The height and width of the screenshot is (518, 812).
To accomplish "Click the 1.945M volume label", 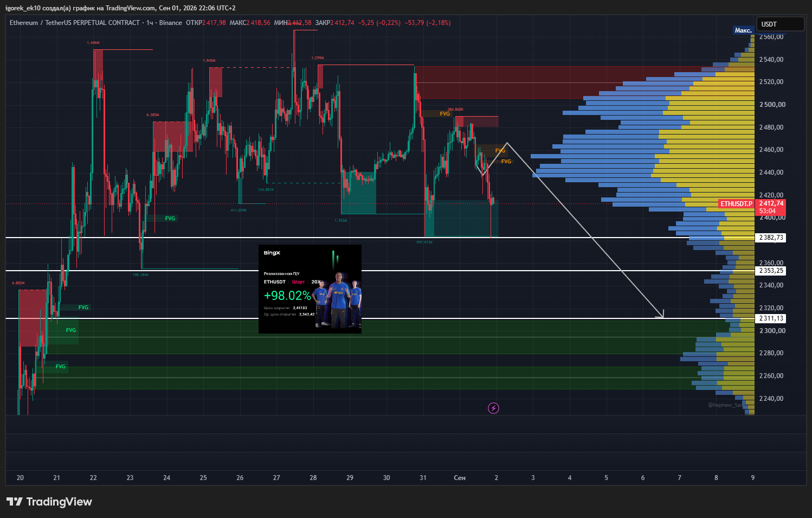I will tap(209, 61).
